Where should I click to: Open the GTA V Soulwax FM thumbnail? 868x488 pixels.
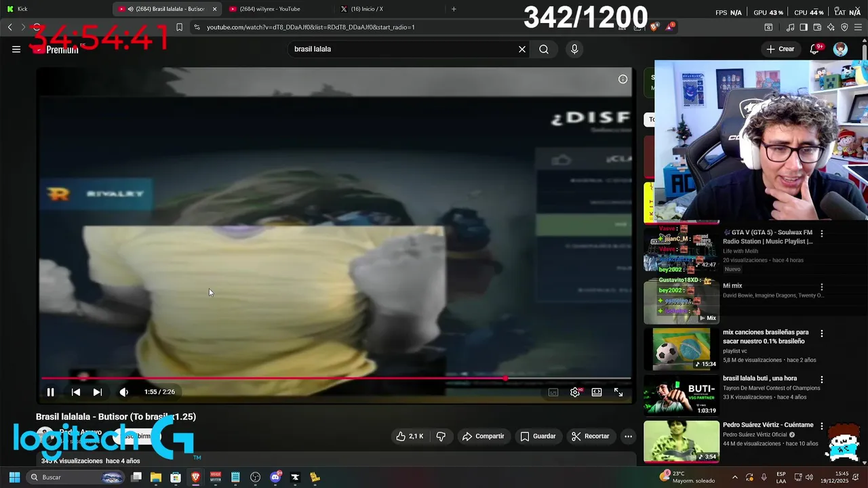tap(681, 248)
